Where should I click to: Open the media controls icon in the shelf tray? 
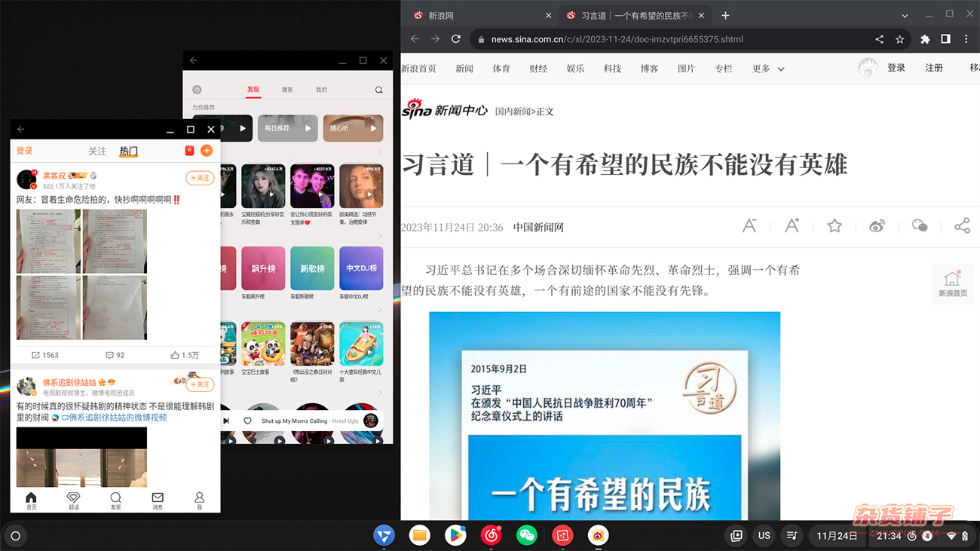792,536
